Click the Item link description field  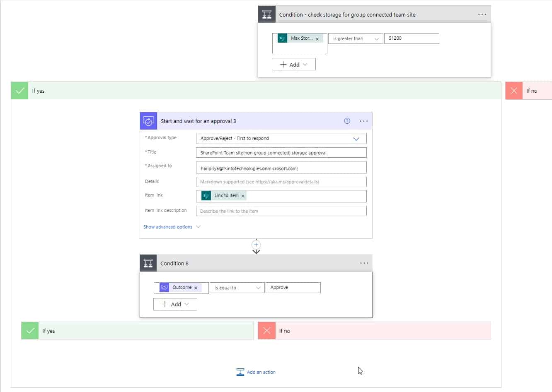point(281,211)
